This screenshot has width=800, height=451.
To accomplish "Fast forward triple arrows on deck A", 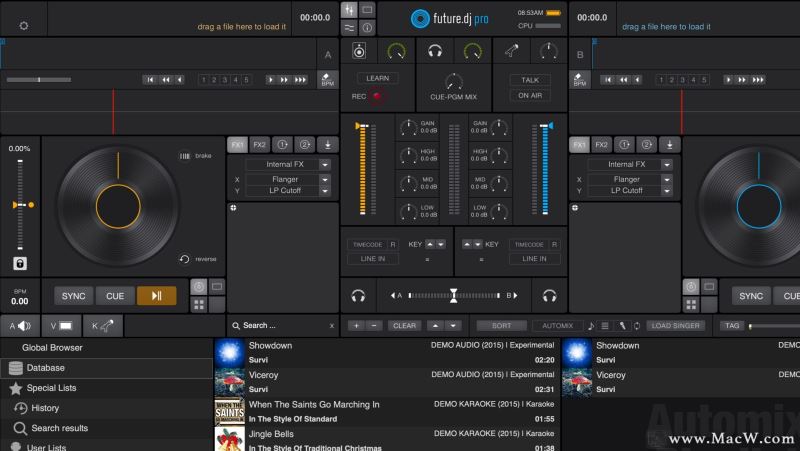I will (301, 80).
